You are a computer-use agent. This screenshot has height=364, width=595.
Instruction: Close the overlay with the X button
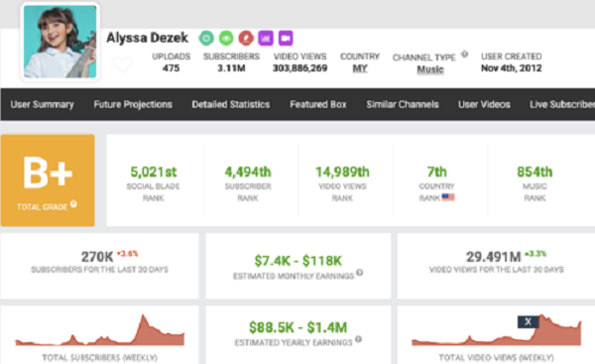coord(528,322)
